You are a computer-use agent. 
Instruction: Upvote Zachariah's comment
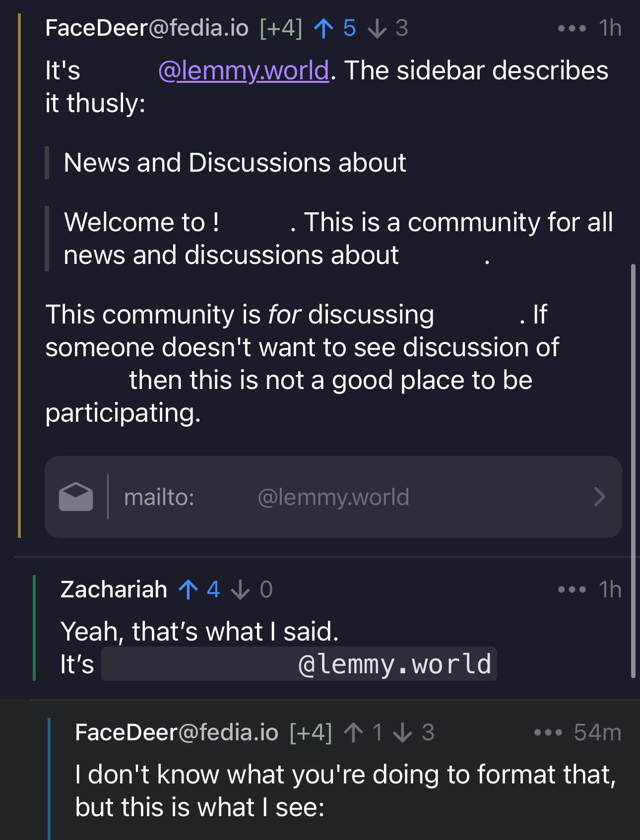189,589
